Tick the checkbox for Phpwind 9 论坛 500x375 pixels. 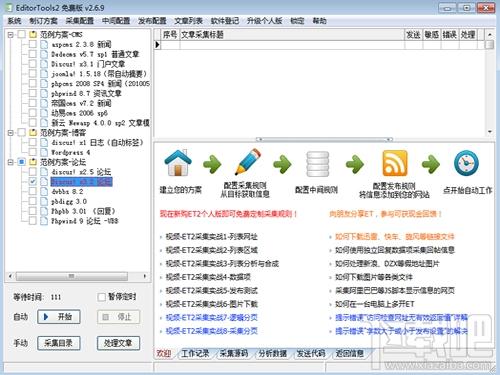[33, 221]
